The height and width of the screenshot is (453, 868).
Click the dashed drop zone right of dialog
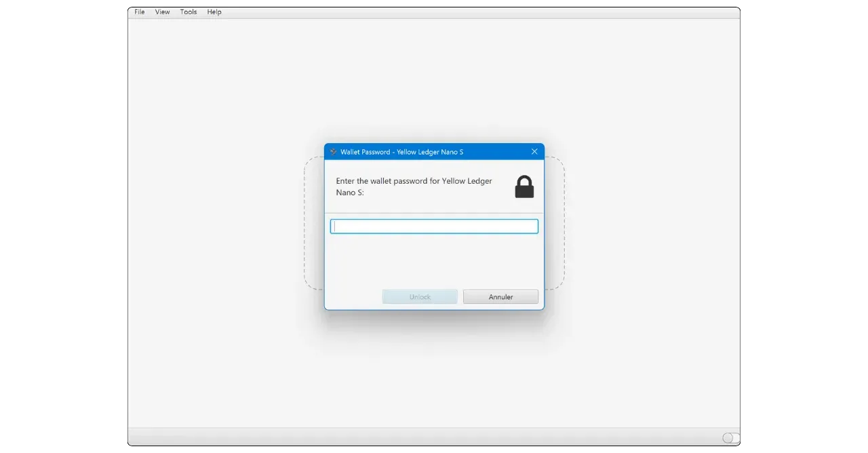pos(554,224)
